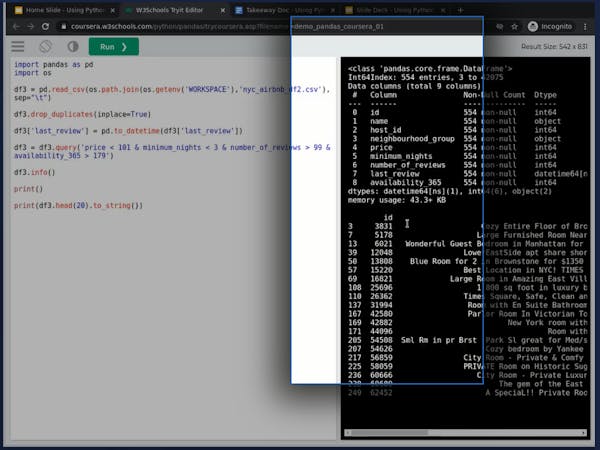
Task: Click the df3.query price filter line
Action: pyautogui.click(x=172, y=152)
